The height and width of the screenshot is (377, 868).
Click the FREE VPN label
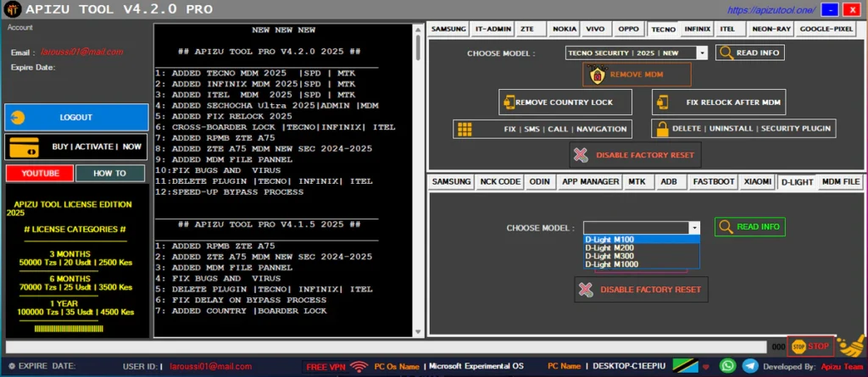coord(325,367)
